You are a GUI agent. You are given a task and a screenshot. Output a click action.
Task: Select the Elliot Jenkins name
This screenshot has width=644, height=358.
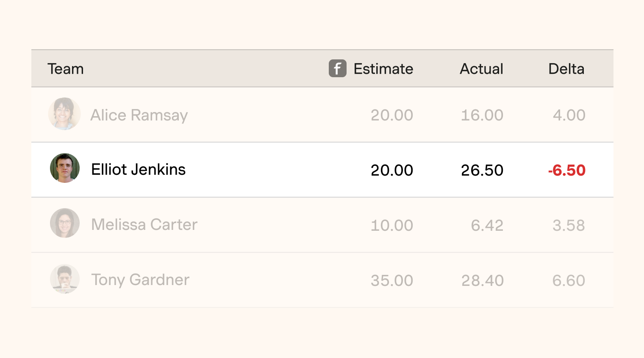click(x=139, y=170)
